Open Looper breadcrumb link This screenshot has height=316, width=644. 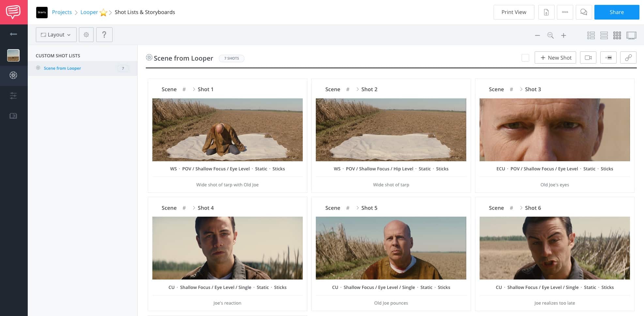pos(89,12)
